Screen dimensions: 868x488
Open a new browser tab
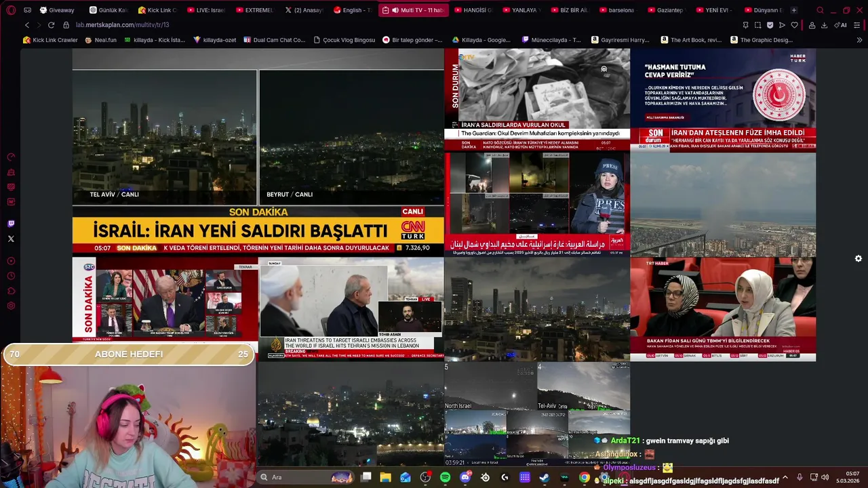[x=794, y=10]
